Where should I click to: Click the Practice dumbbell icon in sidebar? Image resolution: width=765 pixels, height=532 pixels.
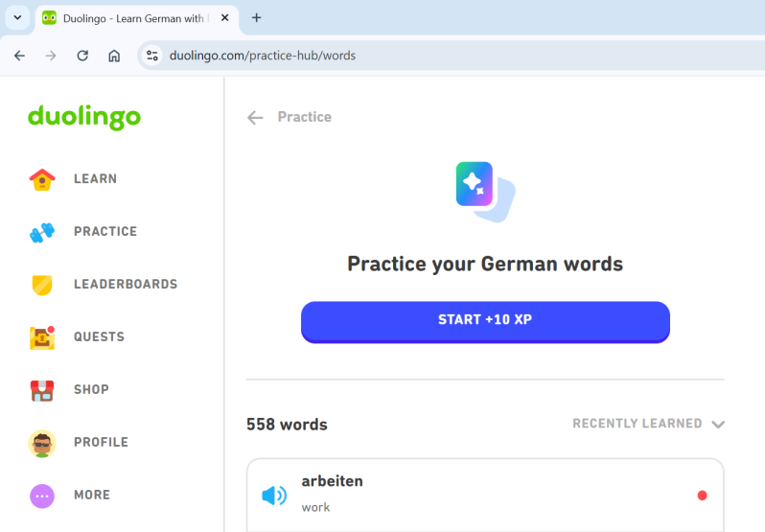[42, 232]
